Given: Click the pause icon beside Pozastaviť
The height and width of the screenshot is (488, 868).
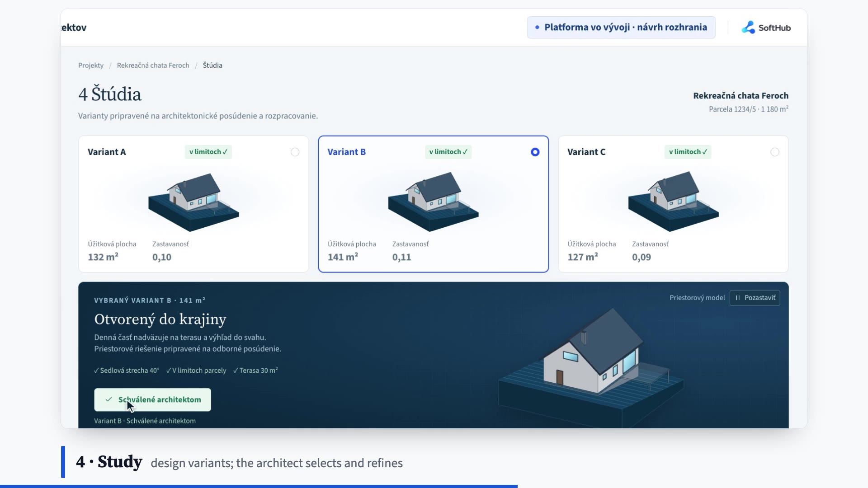Looking at the screenshot, I should pyautogui.click(x=738, y=298).
